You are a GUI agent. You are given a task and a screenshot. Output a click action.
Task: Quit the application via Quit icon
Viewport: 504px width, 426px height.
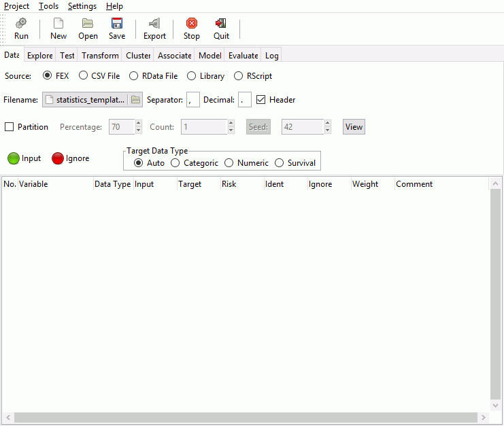tap(221, 23)
